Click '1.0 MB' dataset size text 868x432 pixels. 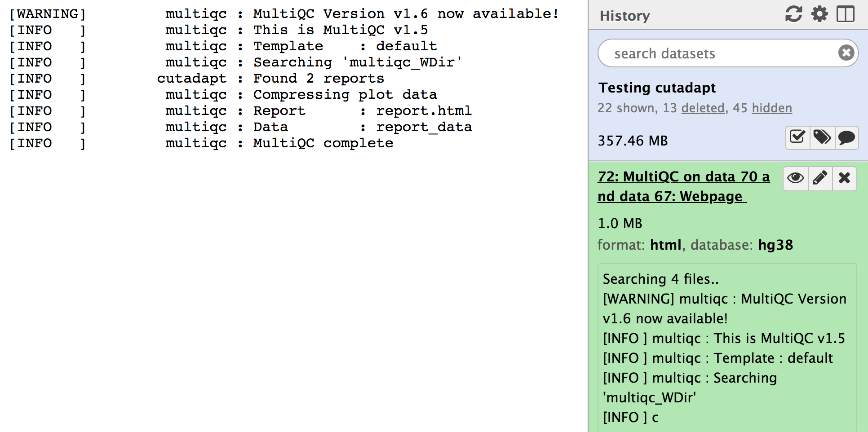click(620, 223)
